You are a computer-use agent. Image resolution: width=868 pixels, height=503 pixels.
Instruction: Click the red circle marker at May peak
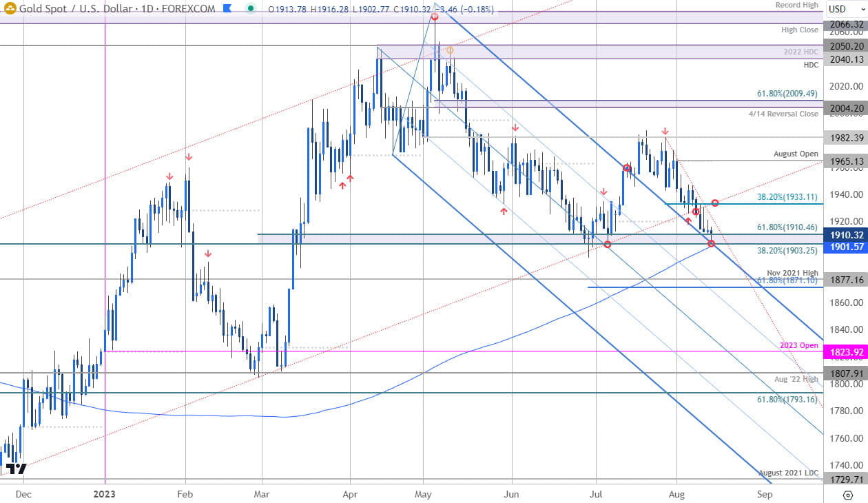(x=435, y=17)
